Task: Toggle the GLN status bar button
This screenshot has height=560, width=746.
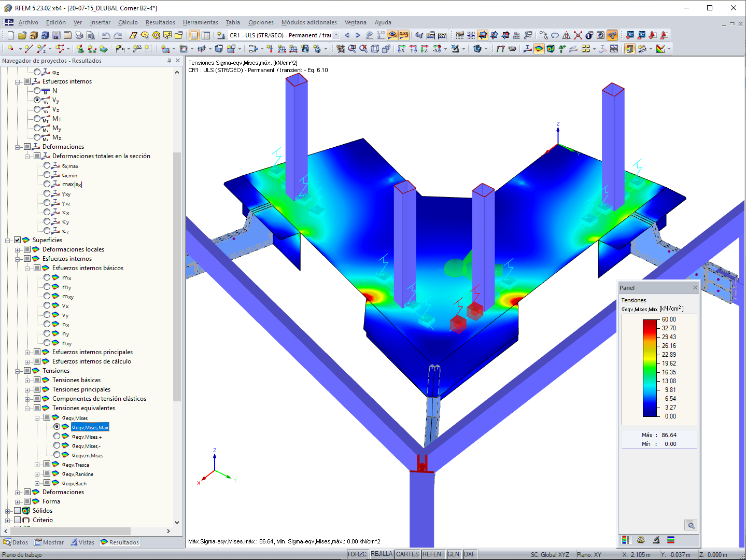Action: (x=454, y=554)
